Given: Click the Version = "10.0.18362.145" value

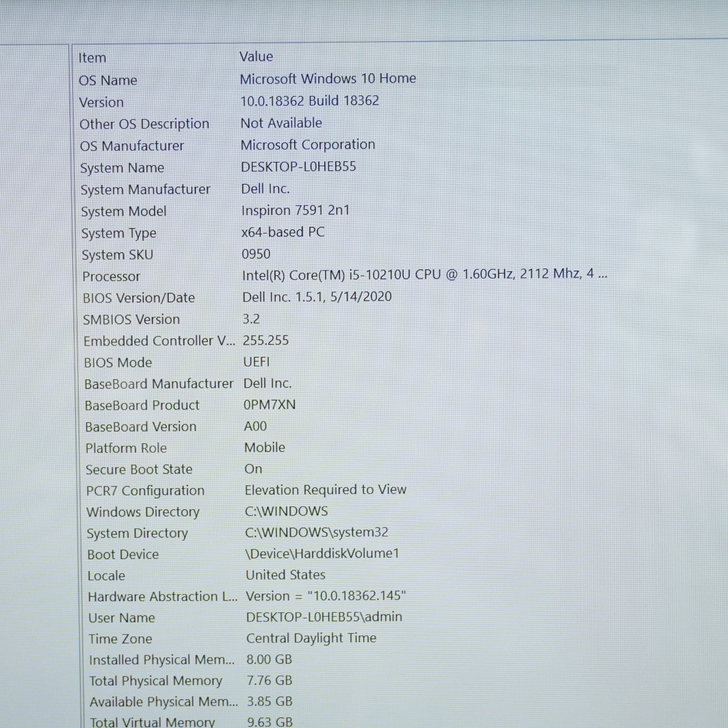Looking at the screenshot, I should pos(326,596).
